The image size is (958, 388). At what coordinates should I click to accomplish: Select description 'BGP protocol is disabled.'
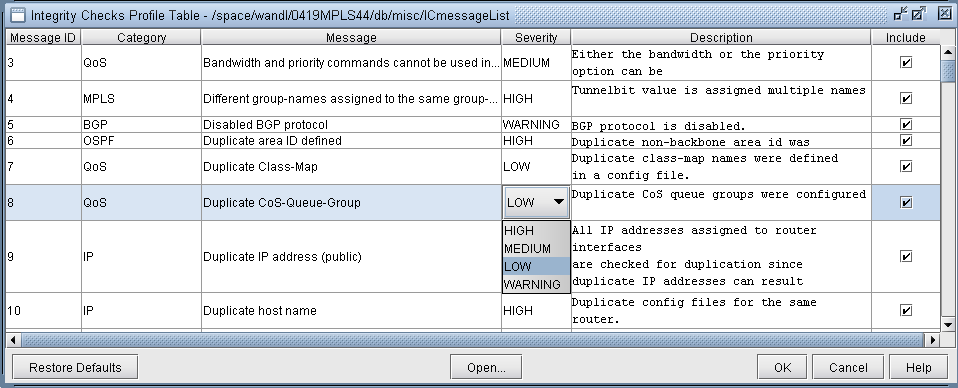tap(721, 125)
